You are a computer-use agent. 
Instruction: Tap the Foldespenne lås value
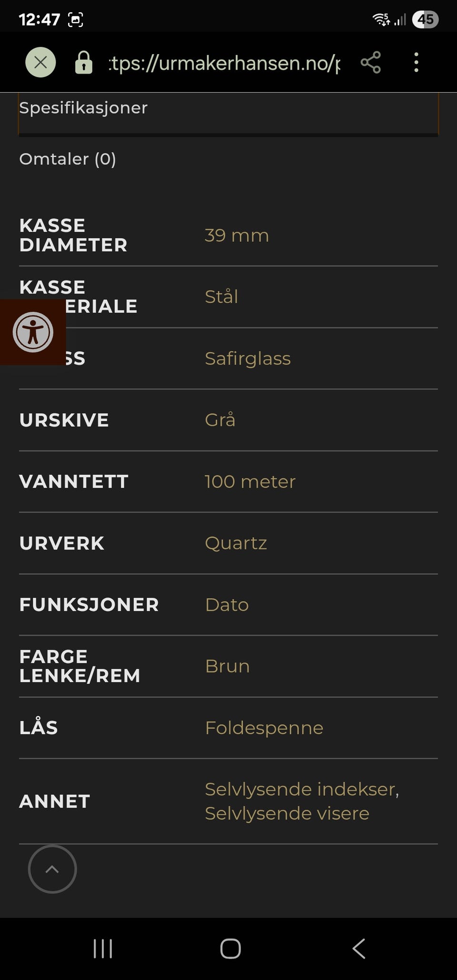click(x=264, y=728)
